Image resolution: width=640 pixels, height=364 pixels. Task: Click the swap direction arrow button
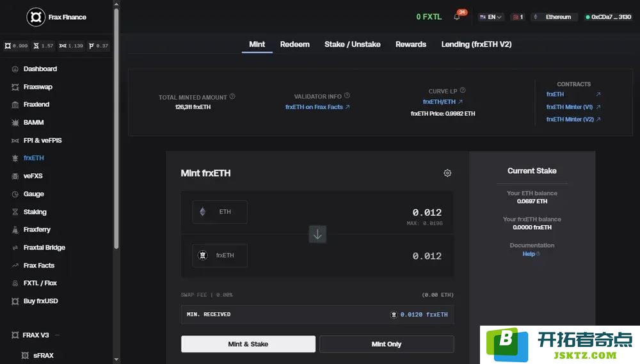pos(317,234)
